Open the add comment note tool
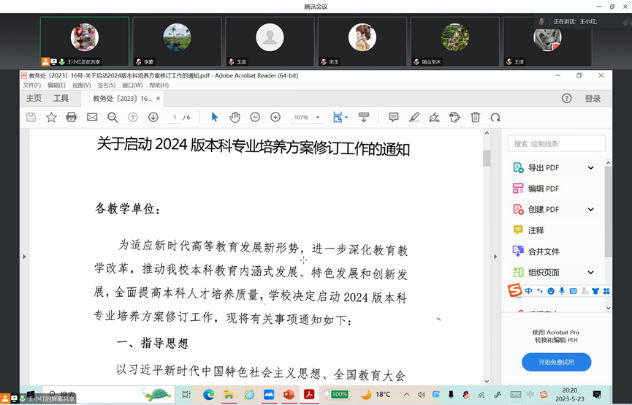 [393, 117]
